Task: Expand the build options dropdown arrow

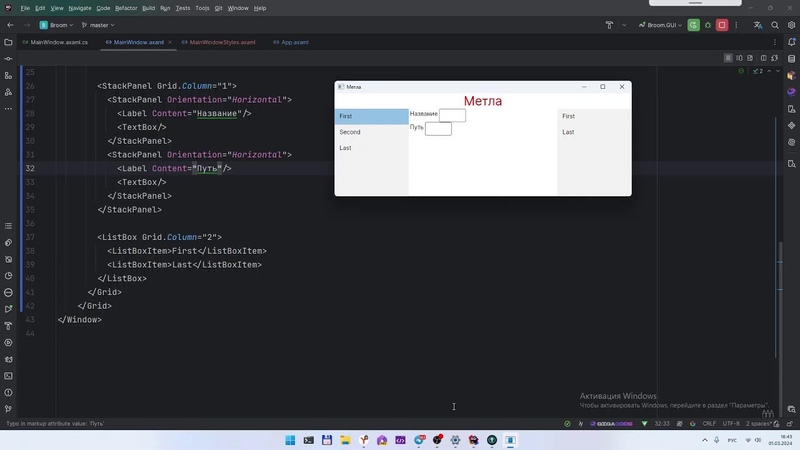Action: coord(624,25)
